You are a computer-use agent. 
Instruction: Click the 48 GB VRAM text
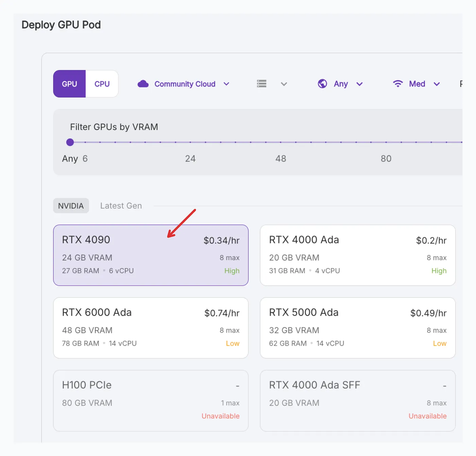(x=87, y=330)
